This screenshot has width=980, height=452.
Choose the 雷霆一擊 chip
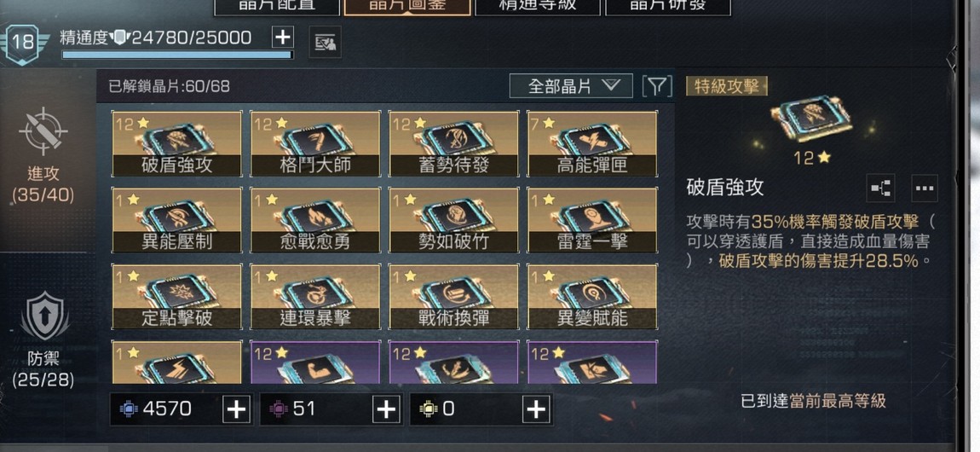click(x=592, y=220)
